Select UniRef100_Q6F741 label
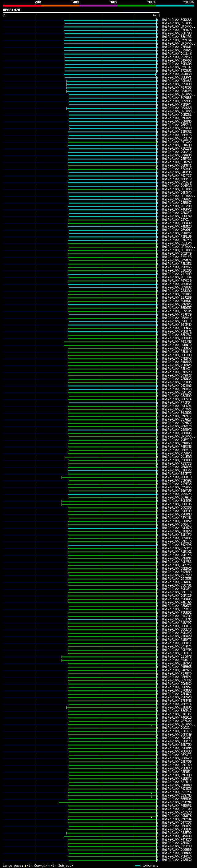Viewport: 197px width, 868px height. click(x=176, y=125)
